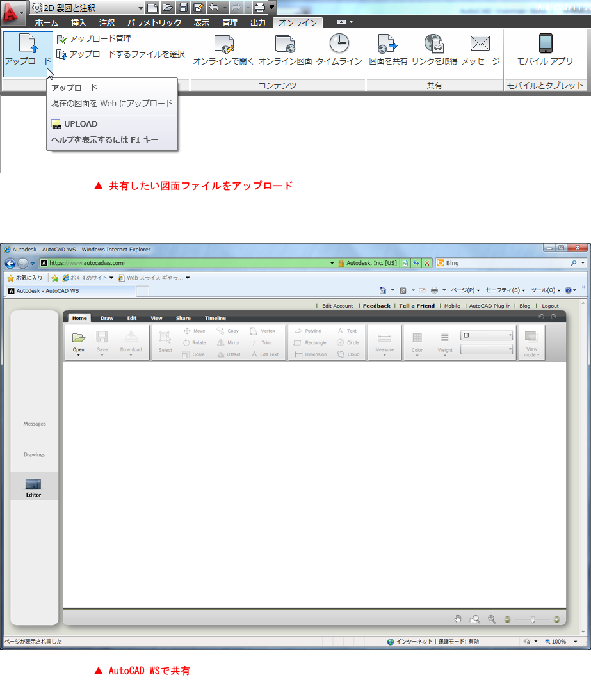The image size is (591, 700).
Task: Click Plot printer icon in quick access toolbar
Action: 259,7
